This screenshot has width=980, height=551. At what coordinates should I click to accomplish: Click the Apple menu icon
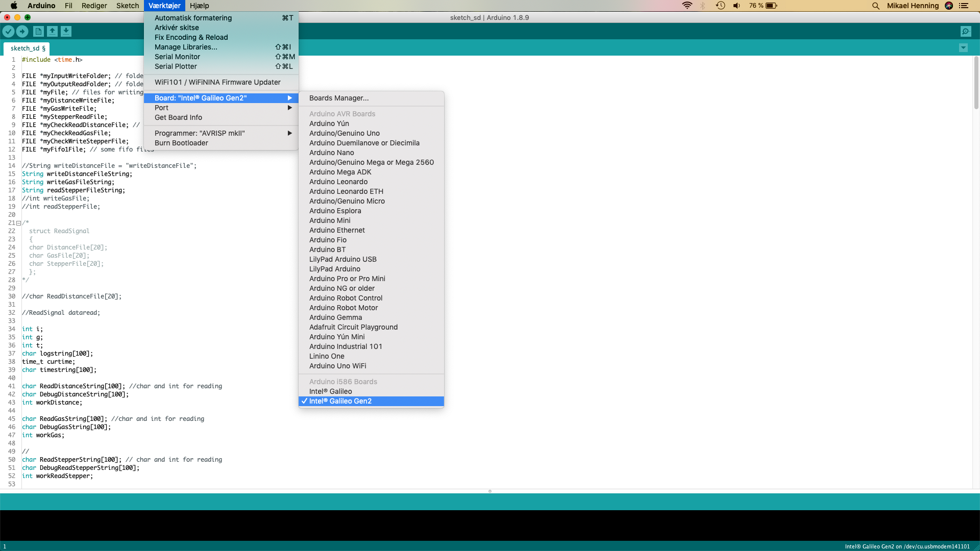14,6
